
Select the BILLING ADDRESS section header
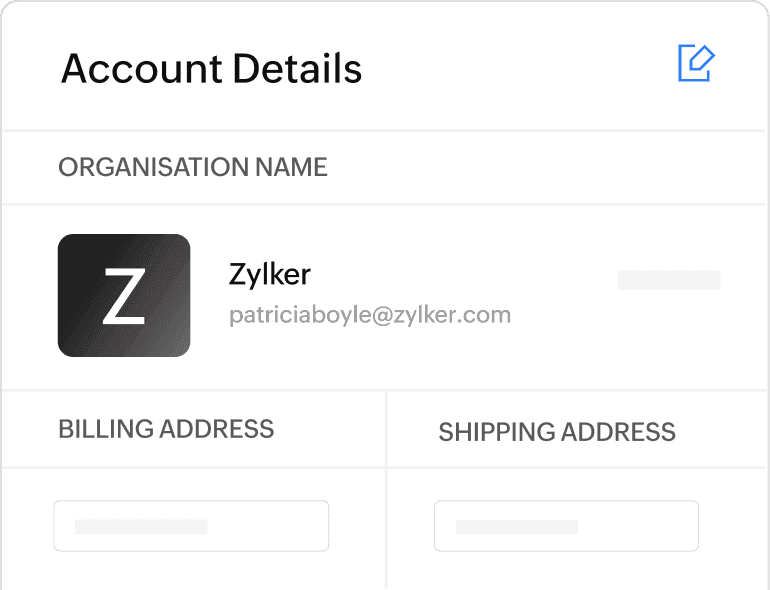[166, 429]
